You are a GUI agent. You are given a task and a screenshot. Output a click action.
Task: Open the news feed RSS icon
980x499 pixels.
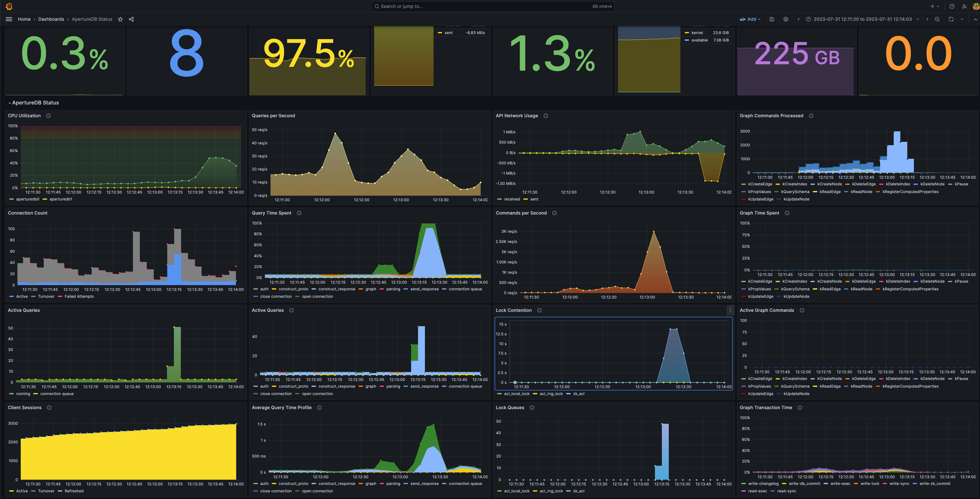(964, 6)
